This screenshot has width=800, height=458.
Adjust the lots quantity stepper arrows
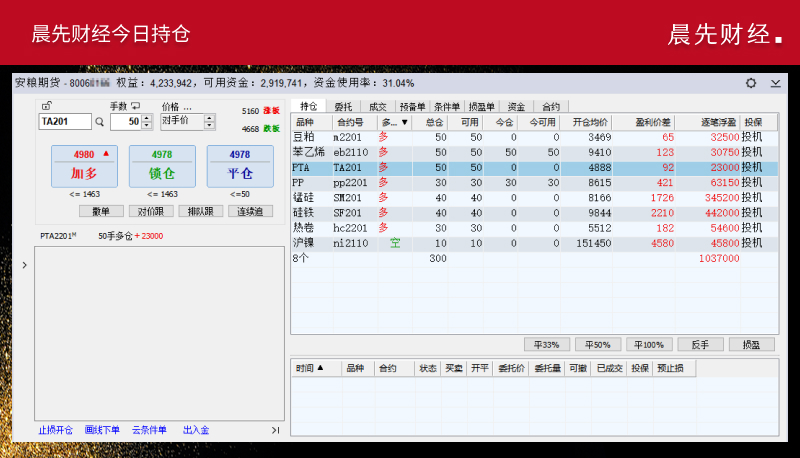pyautogui.click(x=146, y=122)
